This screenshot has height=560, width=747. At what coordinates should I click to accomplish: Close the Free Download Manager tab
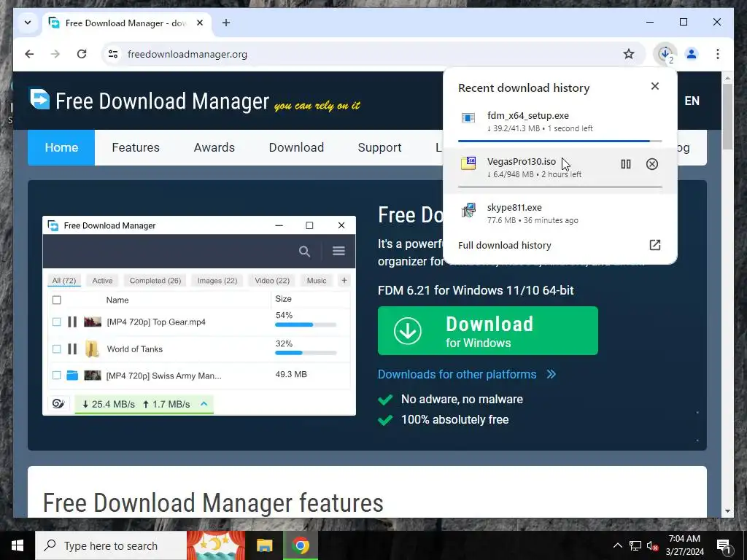click(x=200, y=23)
